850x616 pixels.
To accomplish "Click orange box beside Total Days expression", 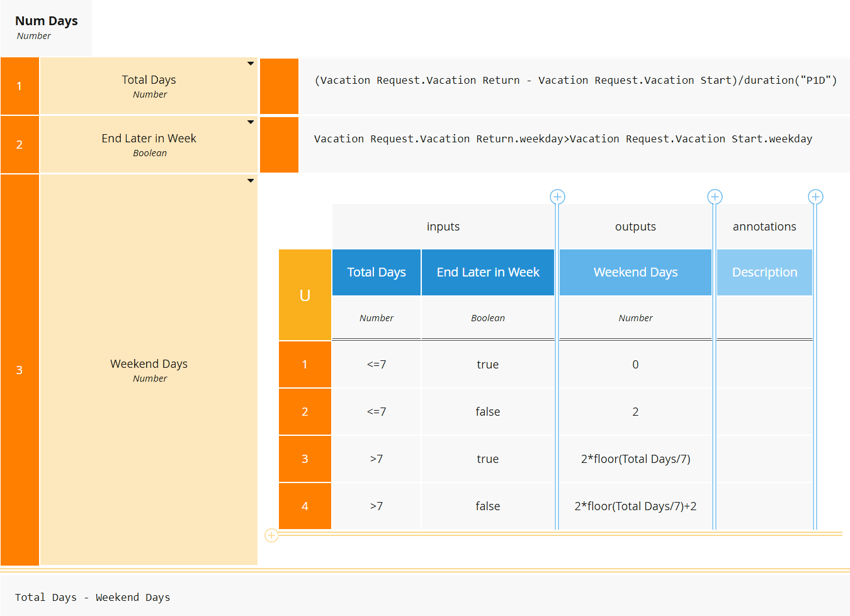I will (279, 86).
